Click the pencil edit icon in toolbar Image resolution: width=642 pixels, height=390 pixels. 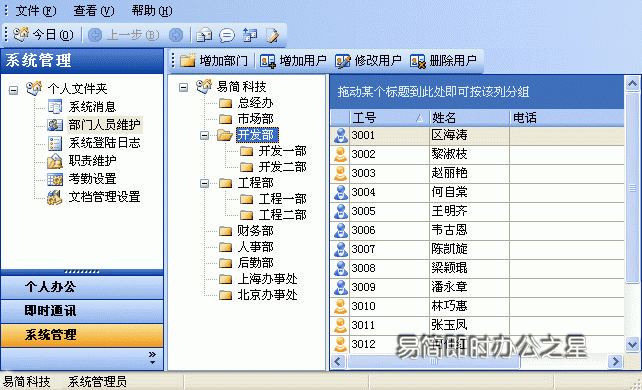tap(273, 35)
